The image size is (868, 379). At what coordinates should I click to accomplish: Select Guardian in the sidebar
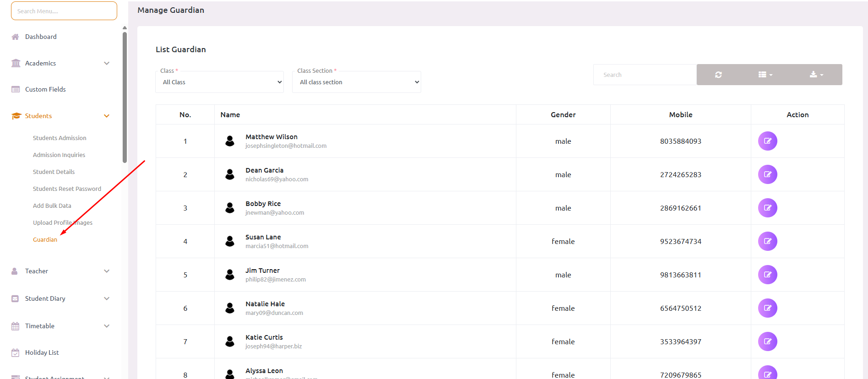tap(45, 239)
